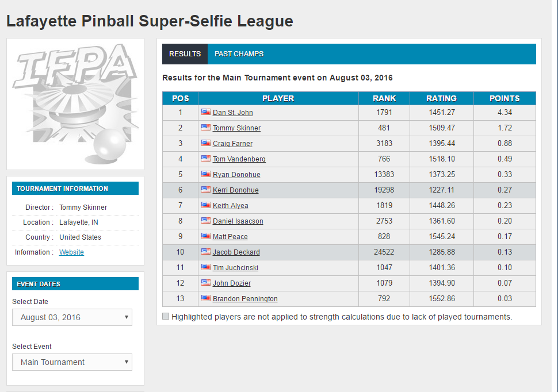Click the flag icon next to Keith Alyea
Screen dimensions: 558x392
pyautogui.click(x=205, y=205)
